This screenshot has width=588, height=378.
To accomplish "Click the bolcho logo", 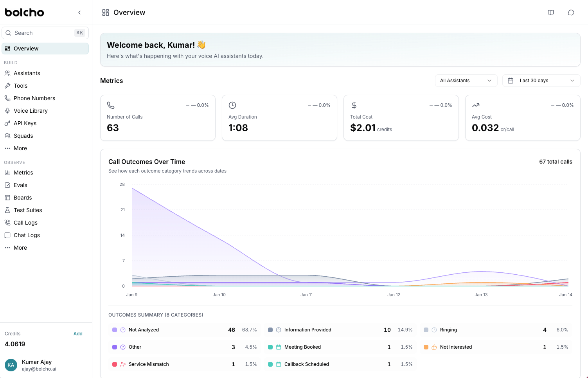I will point(24,13).
